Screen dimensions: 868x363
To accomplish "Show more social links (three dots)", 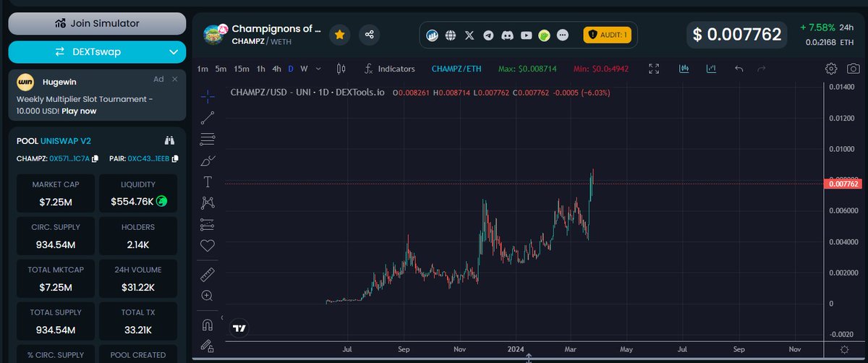I will [563, 35].
